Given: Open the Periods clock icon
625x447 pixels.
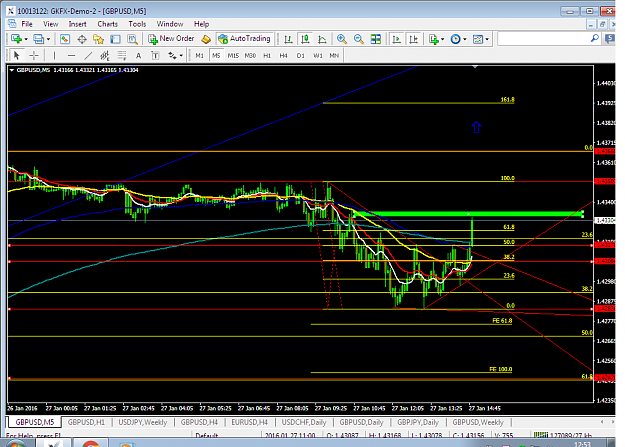Looking at the screenshot, I should 455,39.
